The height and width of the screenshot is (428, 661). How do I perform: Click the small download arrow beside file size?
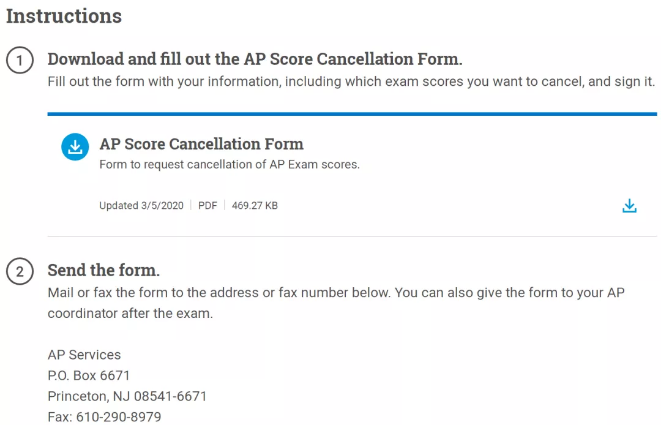(x=629, y=206)
